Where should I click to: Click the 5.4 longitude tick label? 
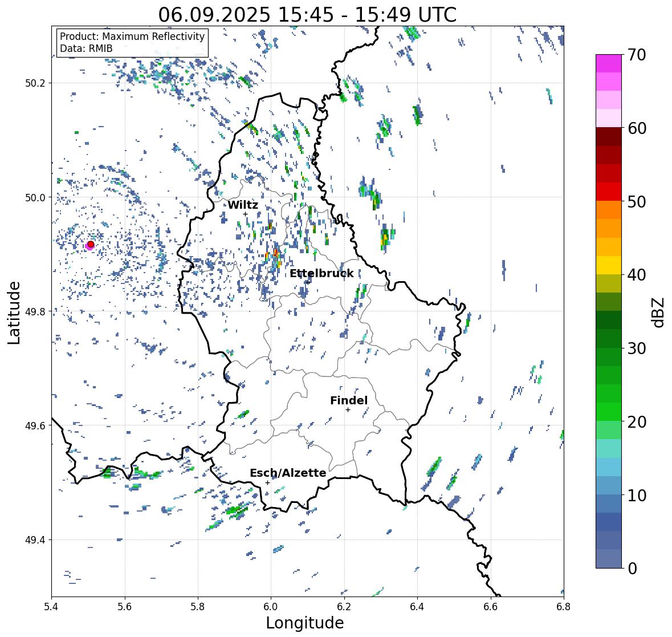tap(51, 607)
